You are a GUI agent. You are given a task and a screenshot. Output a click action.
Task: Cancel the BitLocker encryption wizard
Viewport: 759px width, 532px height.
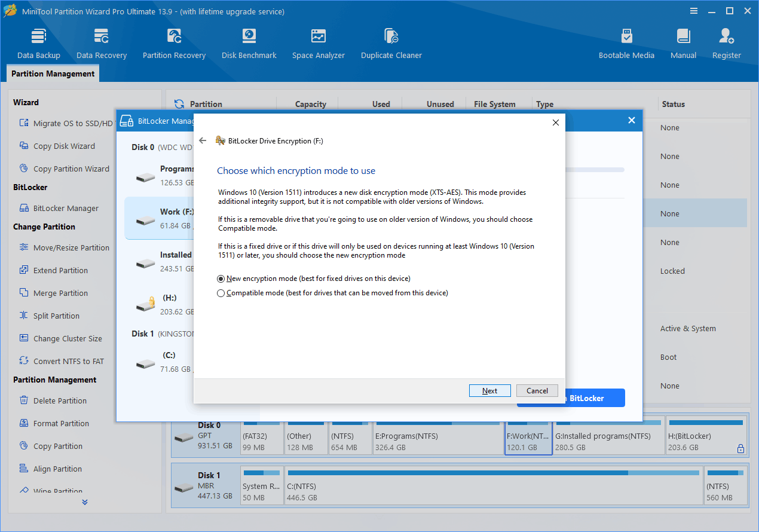point(537,391)
